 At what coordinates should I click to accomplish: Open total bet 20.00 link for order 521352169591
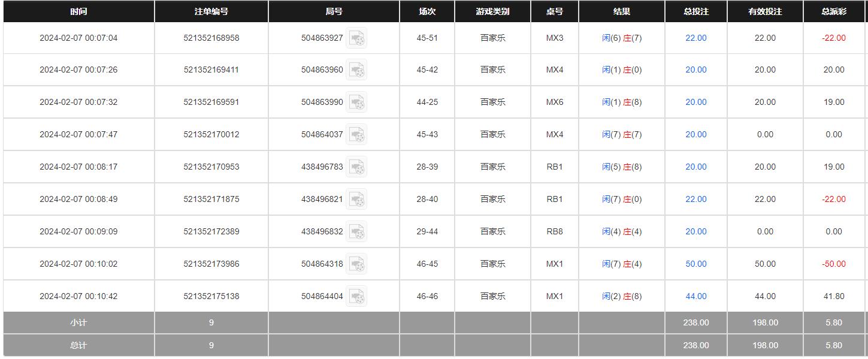coord(696,102)
